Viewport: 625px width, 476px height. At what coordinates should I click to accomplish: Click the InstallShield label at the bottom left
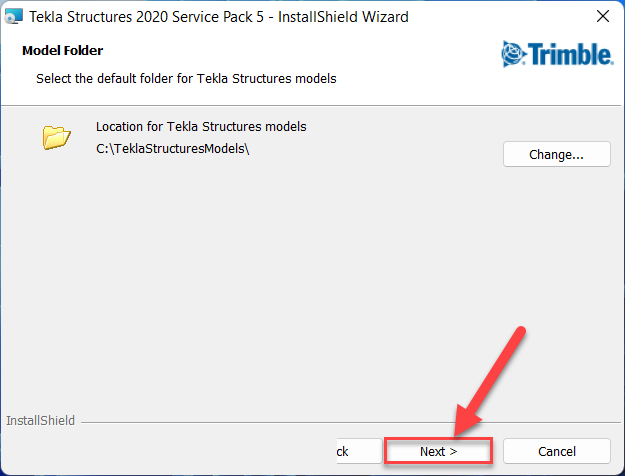pos(40,421)
